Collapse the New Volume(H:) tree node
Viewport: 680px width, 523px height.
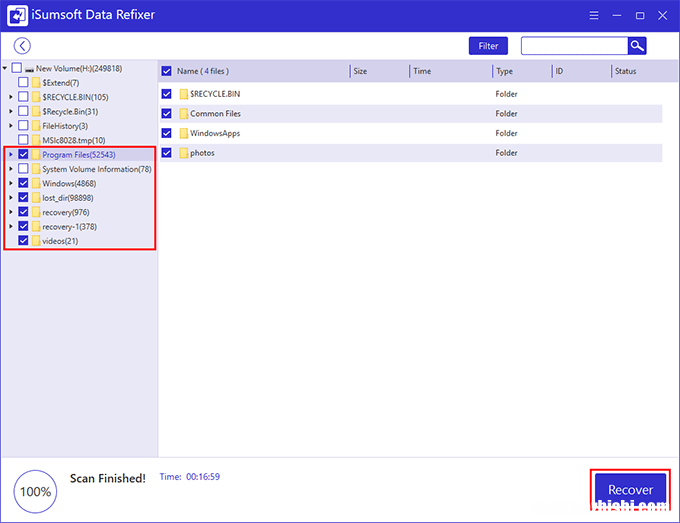5,68
